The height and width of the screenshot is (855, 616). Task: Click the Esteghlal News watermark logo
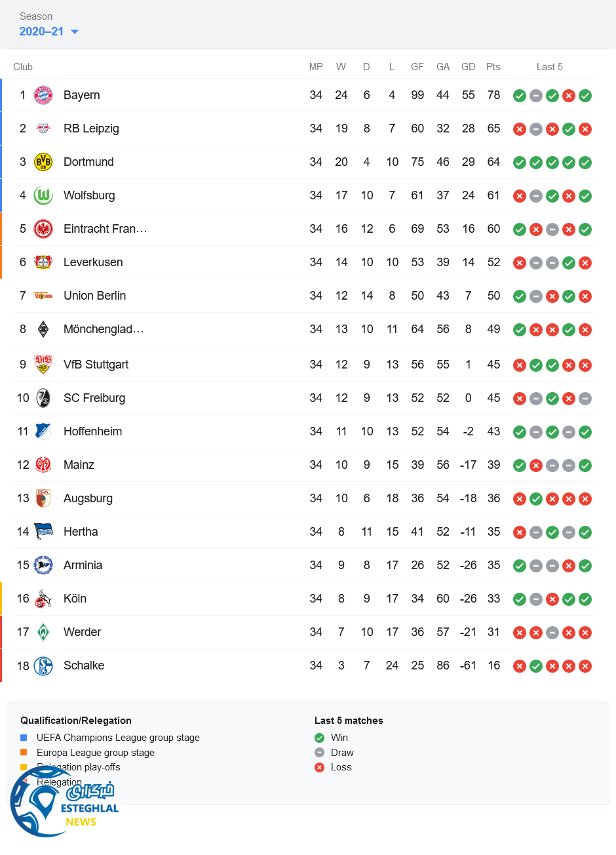[x=64, y=803]
